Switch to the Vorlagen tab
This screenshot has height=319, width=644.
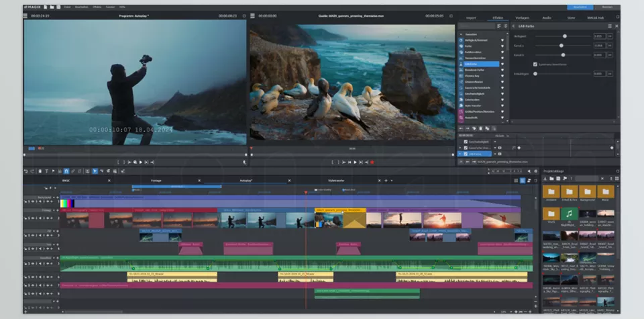[523, 17]
